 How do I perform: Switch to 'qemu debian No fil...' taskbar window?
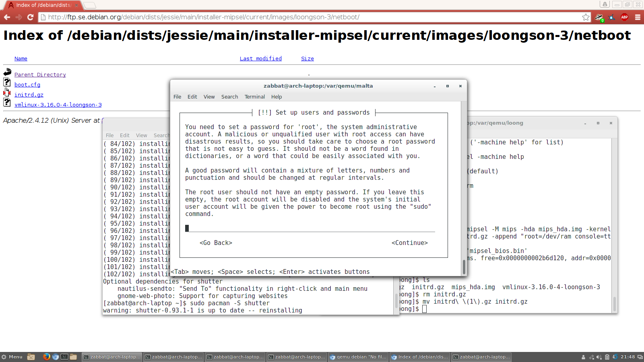(x=358, y=357)
